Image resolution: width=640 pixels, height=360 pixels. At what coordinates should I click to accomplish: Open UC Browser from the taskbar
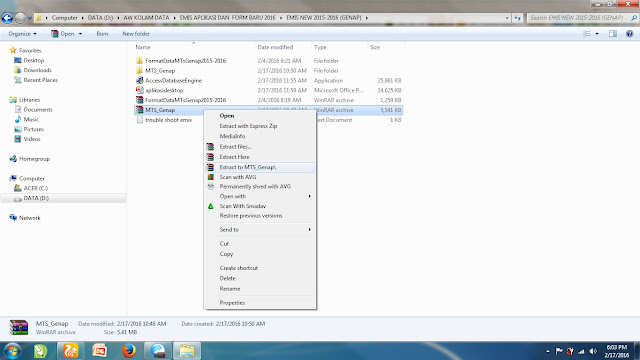point(70,351)
